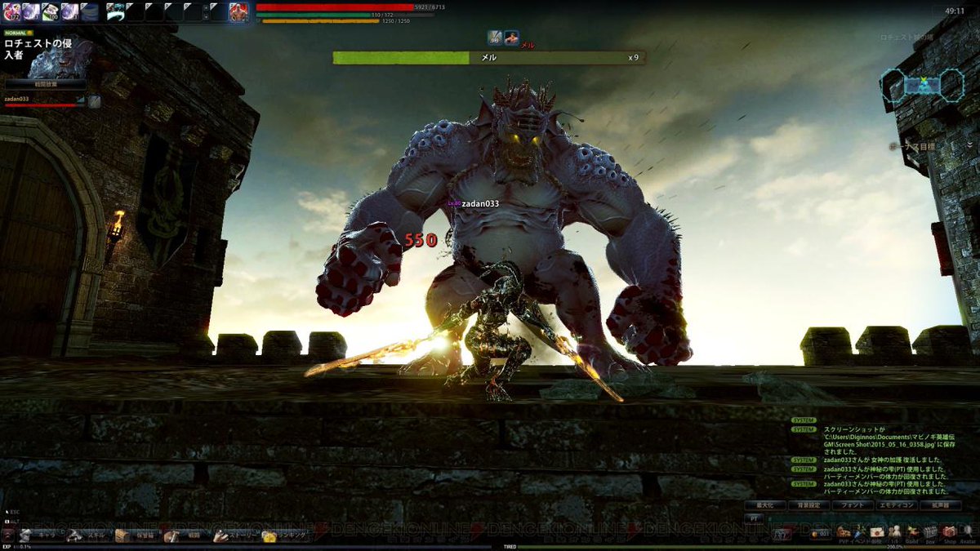Open the friends list icon showing 1/1
The width and height of the screenshot is (980, 551).
[x=895, y=532]
